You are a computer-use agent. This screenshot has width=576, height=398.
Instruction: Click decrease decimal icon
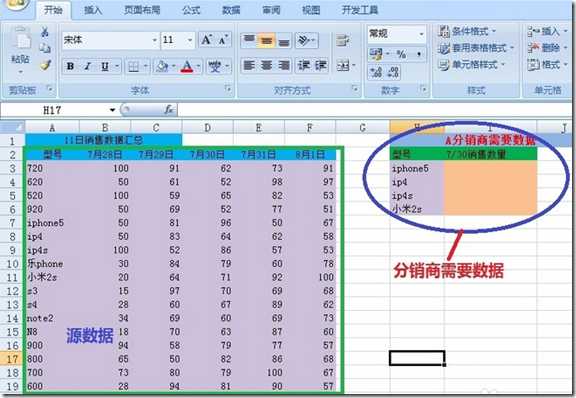coord(393,72)
